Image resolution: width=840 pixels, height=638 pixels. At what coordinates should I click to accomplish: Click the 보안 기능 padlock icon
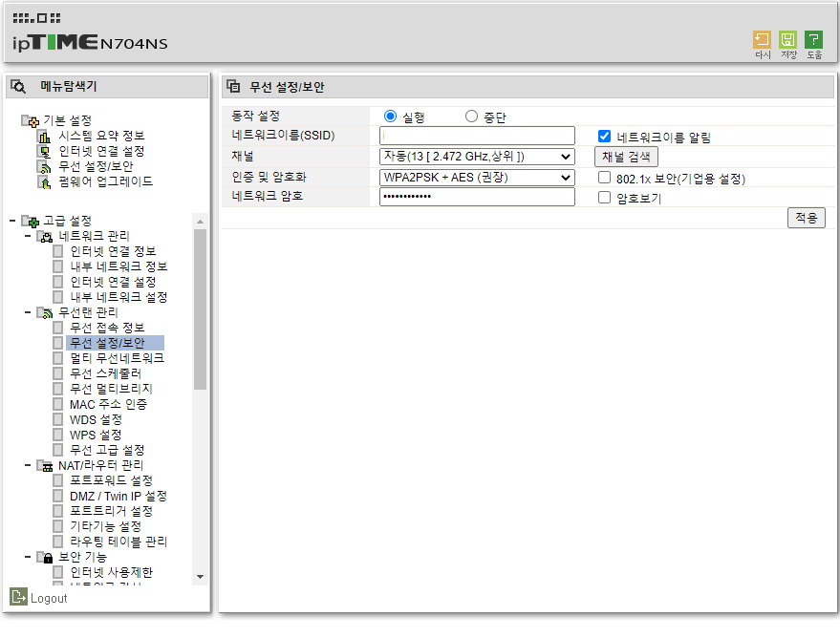coord(45,557)
